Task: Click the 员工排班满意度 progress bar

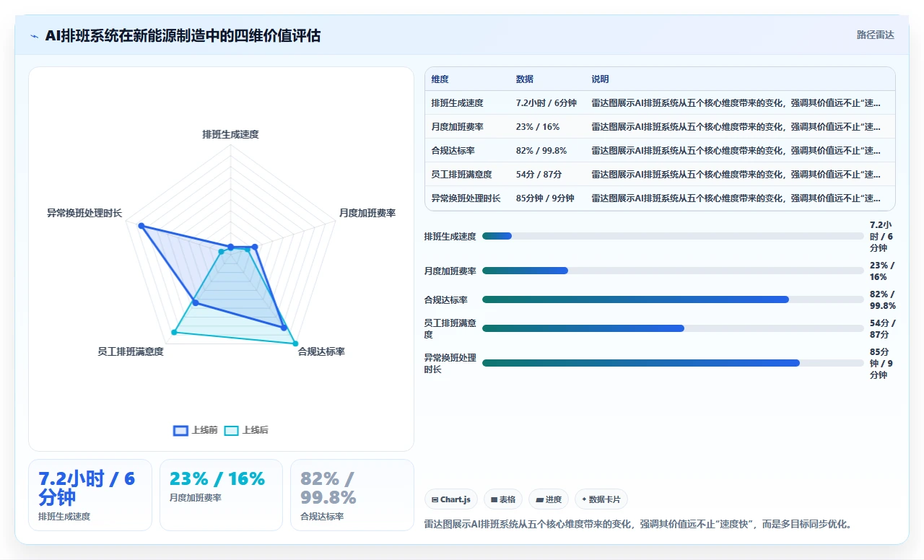Action: (673, 328)
